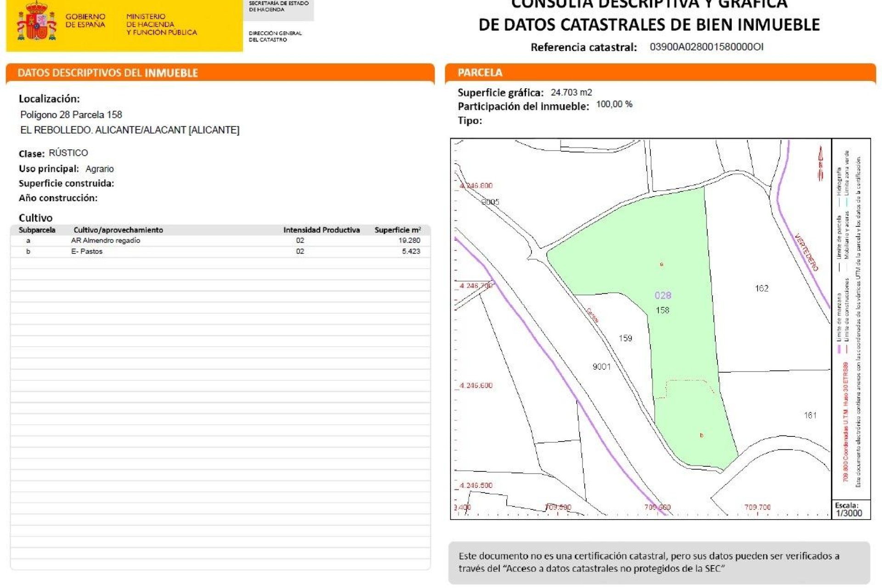Click surface value 19.280
This screenshot has height=588, width=882.
click(409, 240)
